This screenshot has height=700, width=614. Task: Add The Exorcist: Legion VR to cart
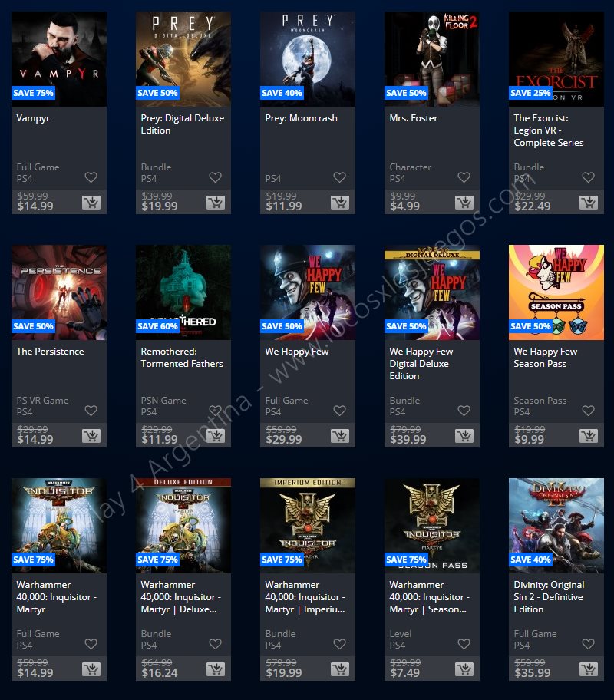[589, 203]
